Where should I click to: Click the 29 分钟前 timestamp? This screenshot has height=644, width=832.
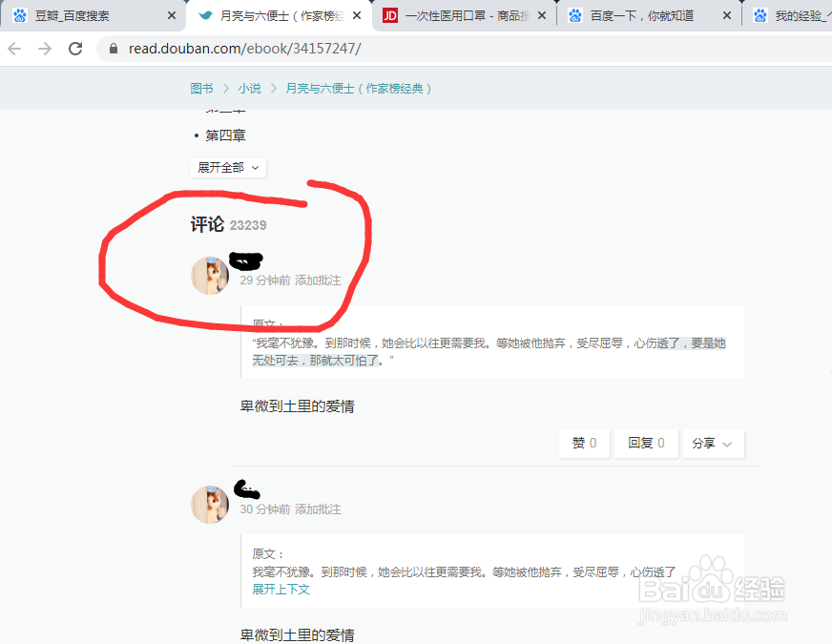pos(265,280)
